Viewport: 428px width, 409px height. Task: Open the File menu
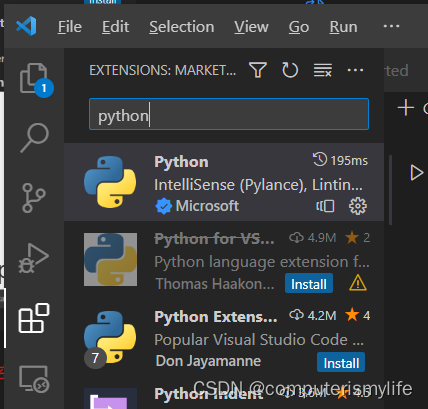70,27
